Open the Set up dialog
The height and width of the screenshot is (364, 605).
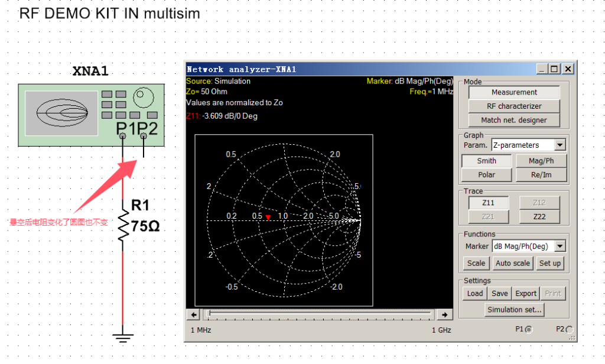pos(550,264)
